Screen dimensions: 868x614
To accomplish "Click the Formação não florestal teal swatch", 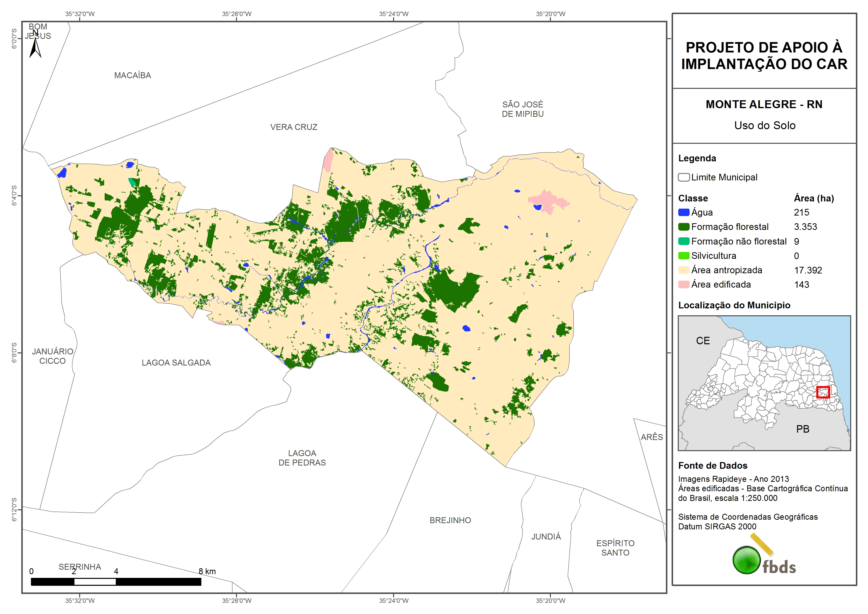I will 683,241.
